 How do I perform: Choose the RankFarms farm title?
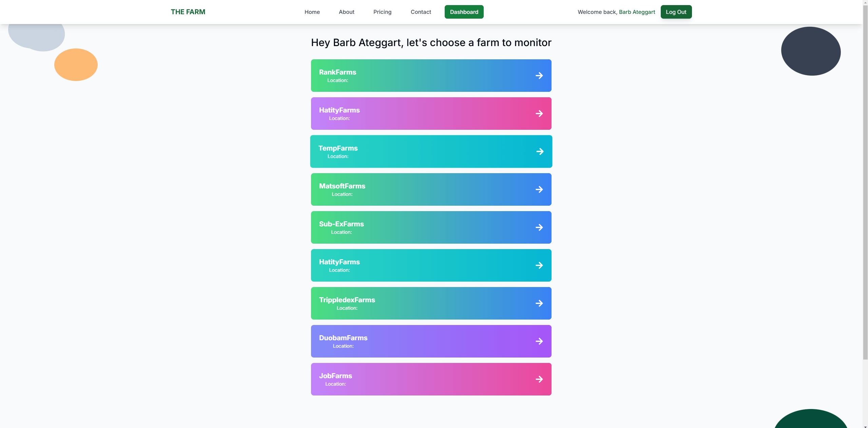coord(337,72)
